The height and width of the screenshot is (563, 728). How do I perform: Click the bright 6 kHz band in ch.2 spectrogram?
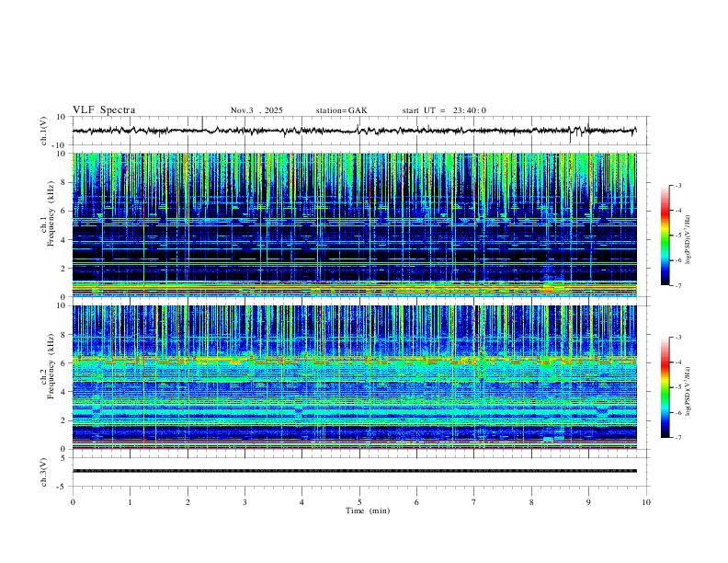pyautogui.click(x=354, y=360)
